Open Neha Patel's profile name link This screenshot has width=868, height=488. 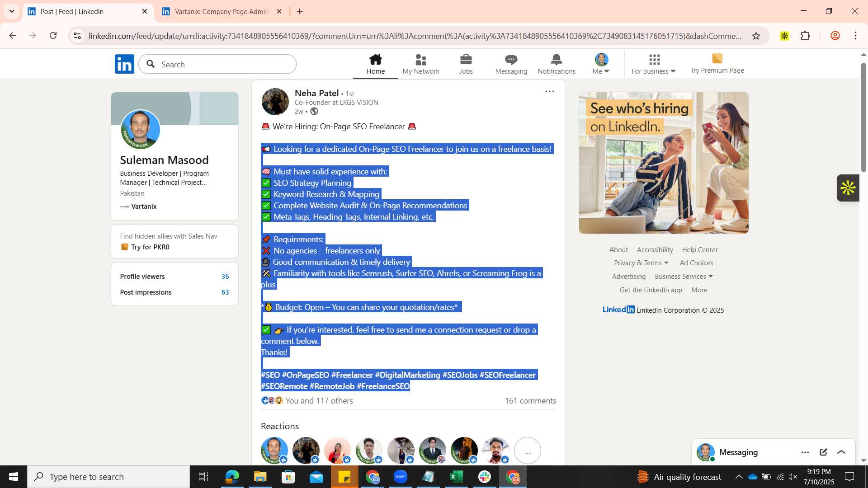[316, 93]
